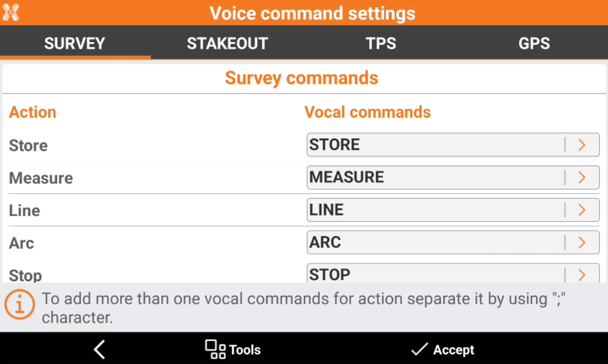Tap the back arrow icon

click(99, 349)
